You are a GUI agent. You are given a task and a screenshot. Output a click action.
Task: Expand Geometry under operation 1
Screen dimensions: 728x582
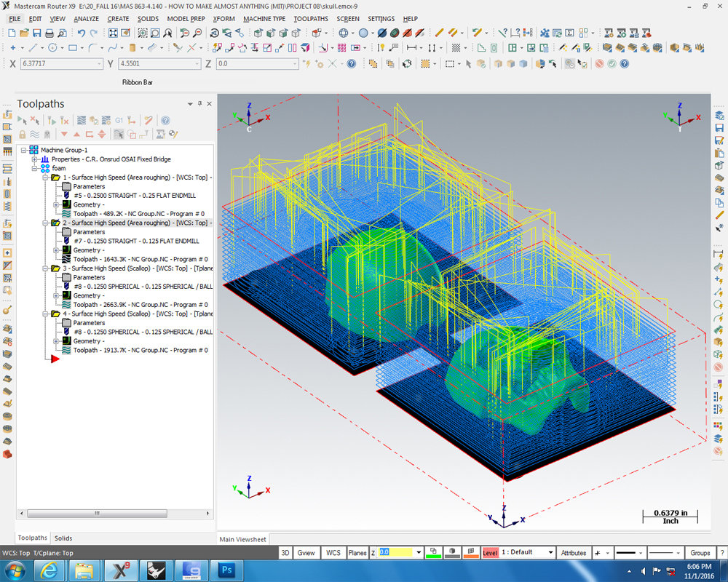56,204
